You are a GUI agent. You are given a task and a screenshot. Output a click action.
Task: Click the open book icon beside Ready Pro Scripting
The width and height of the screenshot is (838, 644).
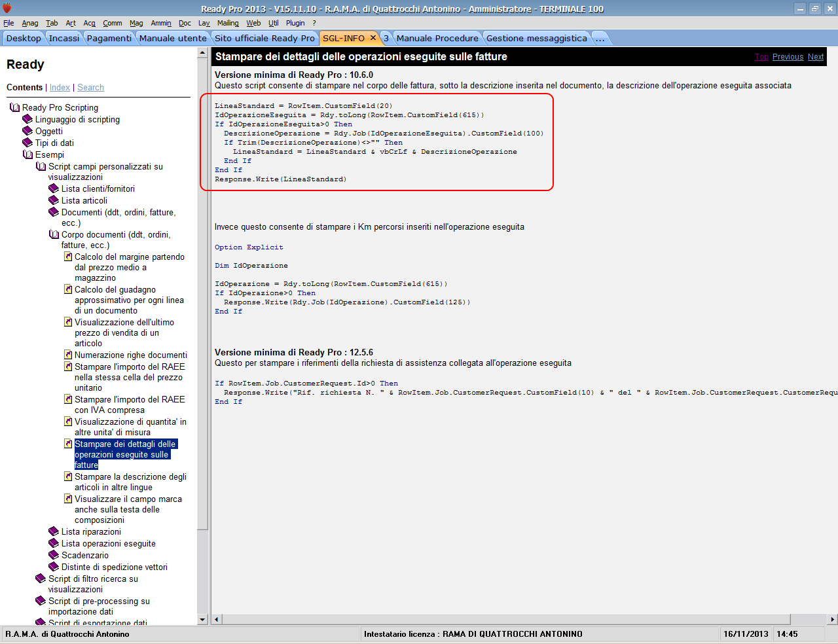pos(14,107)
